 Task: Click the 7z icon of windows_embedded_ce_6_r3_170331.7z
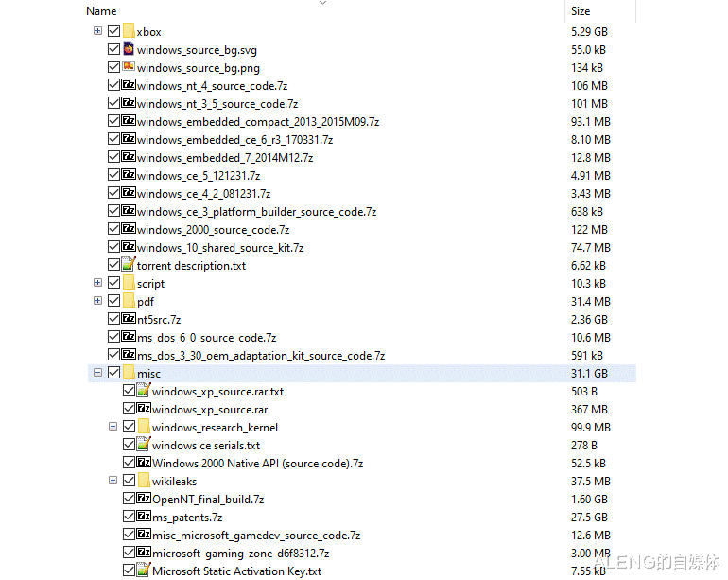(129, 139)
